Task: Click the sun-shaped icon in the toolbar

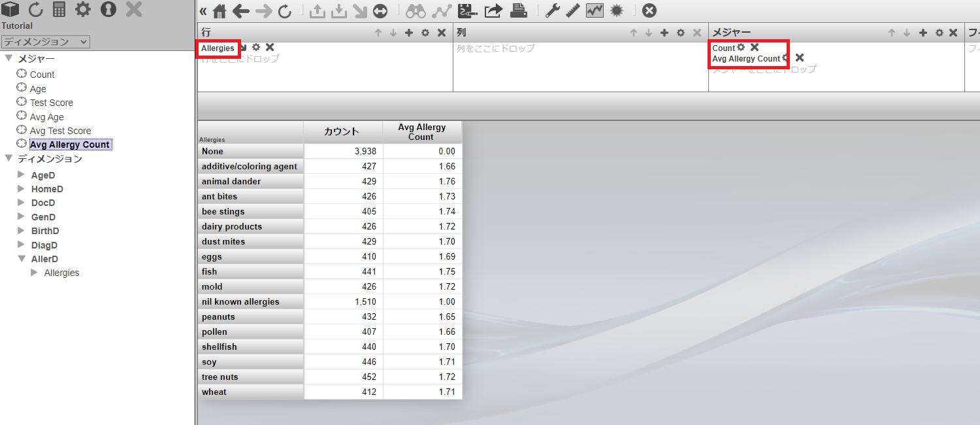Action: click(616, 10)
